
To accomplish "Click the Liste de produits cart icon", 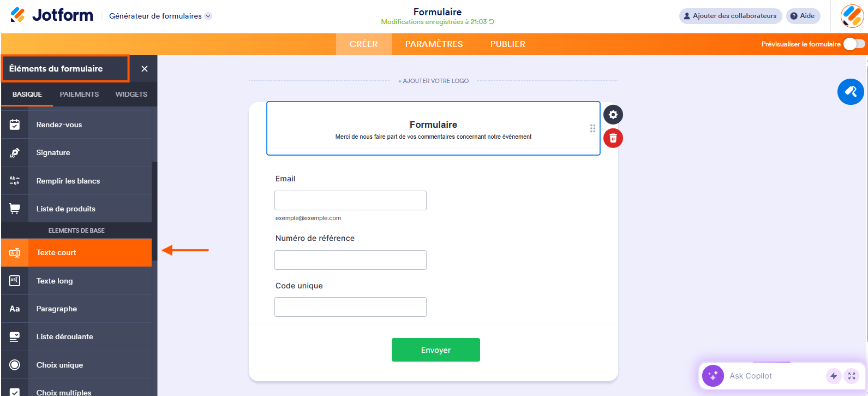I will point(15,208).
